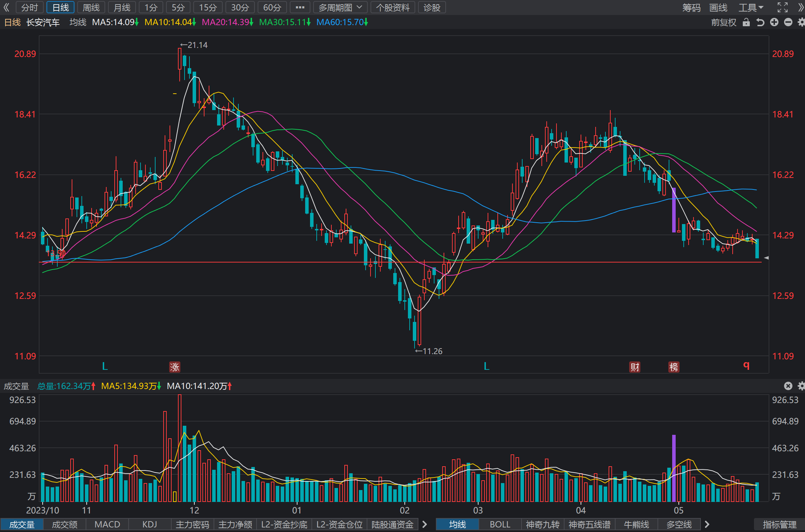The height and width of the screenshot is (532, 805).
Task: Zoom in chart with plus icon
Action: pyautogui.click(x=774, y=22)
